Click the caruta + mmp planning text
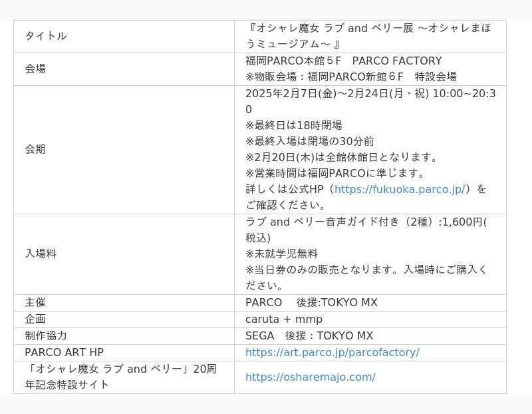 (284, 319)
